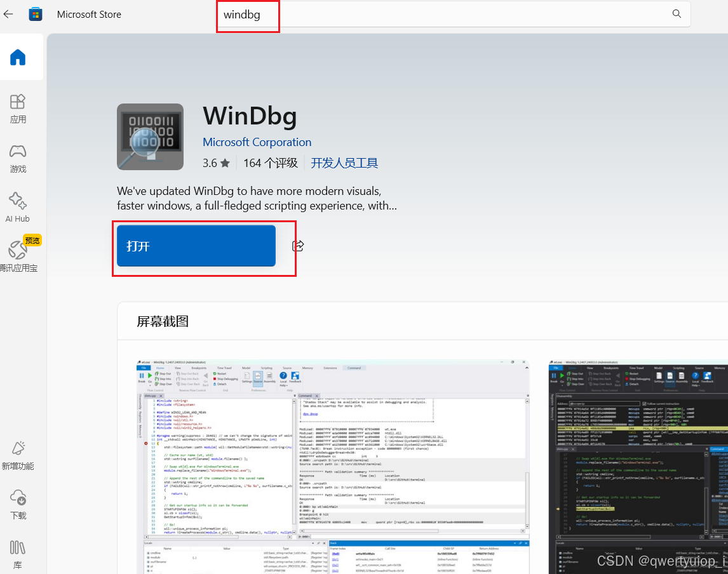Open 库 (Library) in the sidebar
This screenshot has height=574, width=728.
click(x=18, y=554)
